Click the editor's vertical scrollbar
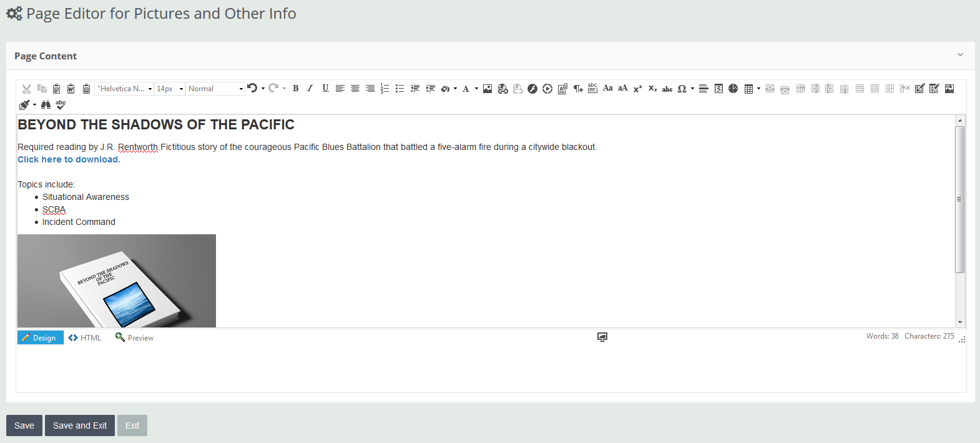980x443 pixels. [x=960, y=200]
